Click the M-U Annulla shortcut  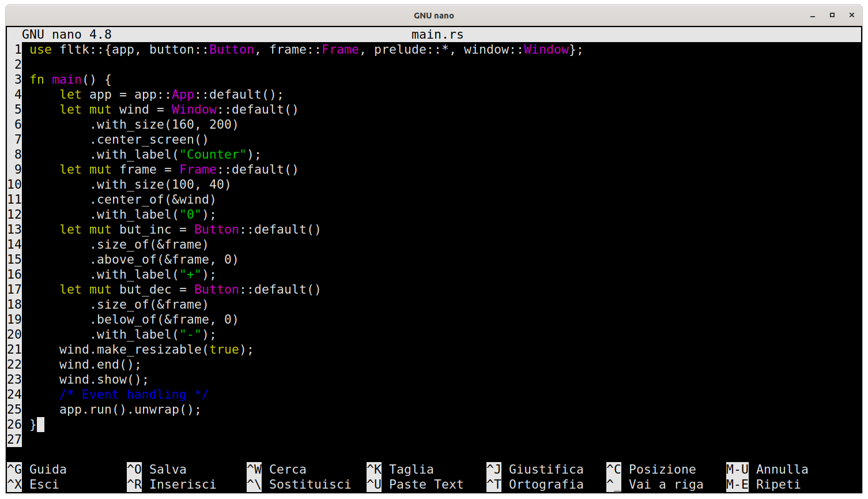pyautogui.click(x=768, y=470)
